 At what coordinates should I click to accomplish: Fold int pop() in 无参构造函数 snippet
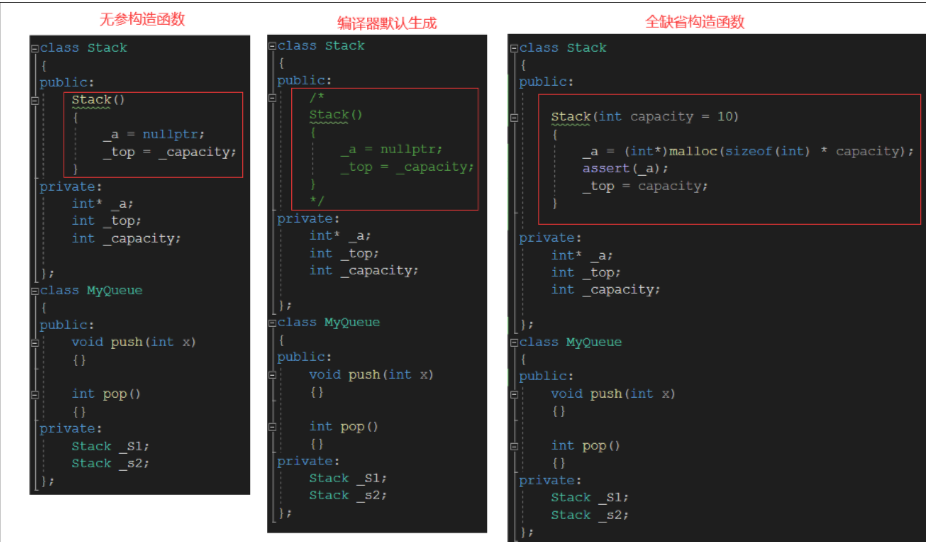35,394
